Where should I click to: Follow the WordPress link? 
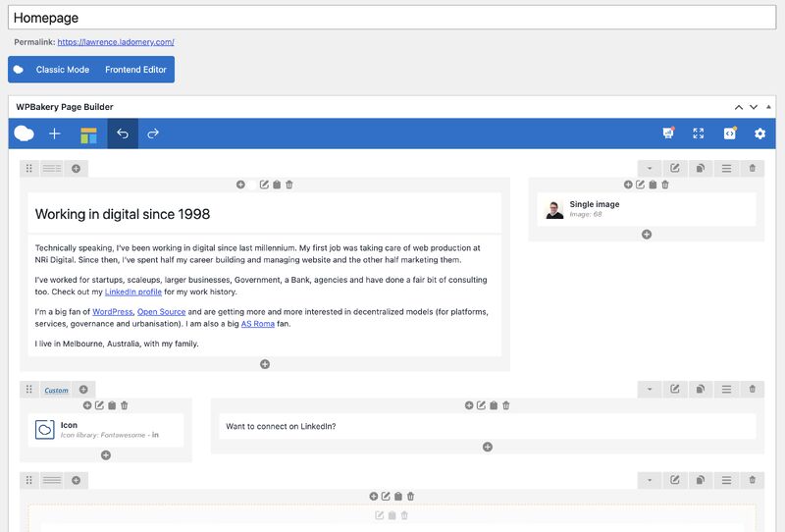pyautogui.click(x=113, y=311)
